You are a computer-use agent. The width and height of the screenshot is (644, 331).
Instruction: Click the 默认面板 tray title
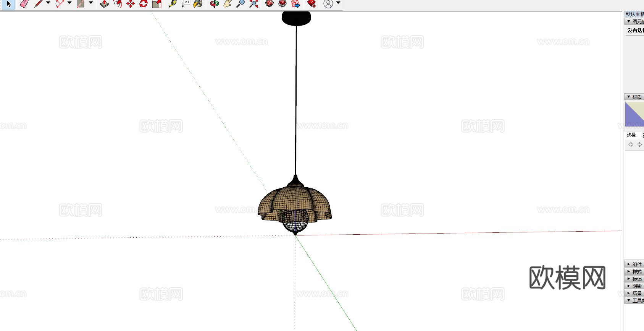pos(634,14)
